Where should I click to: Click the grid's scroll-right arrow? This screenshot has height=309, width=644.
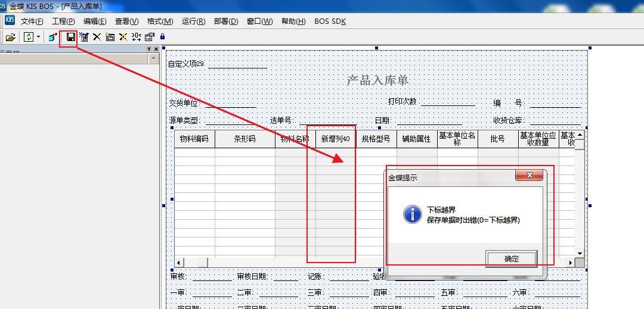tap(570, 263)
